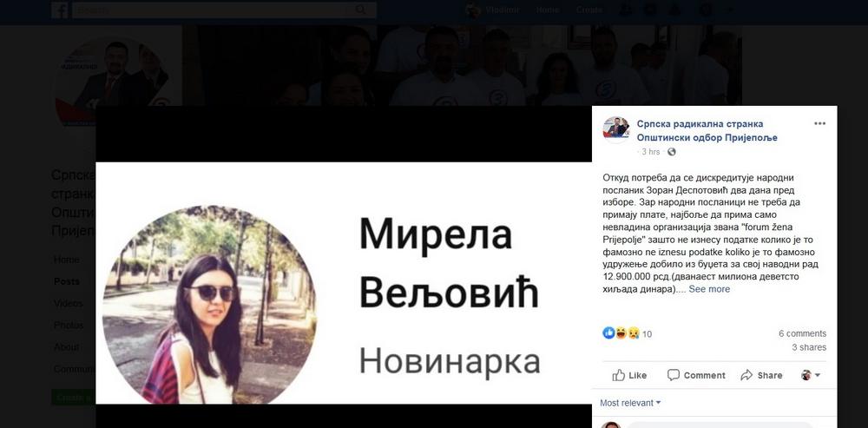Click the Facebook logo in top bar
The image size is (868, 428).
(60, 10)
